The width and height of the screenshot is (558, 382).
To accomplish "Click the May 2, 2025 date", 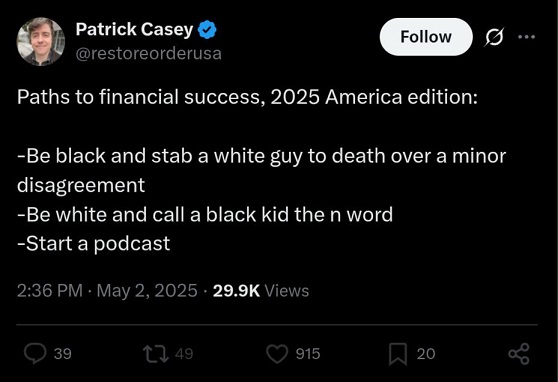I will 147,291.
